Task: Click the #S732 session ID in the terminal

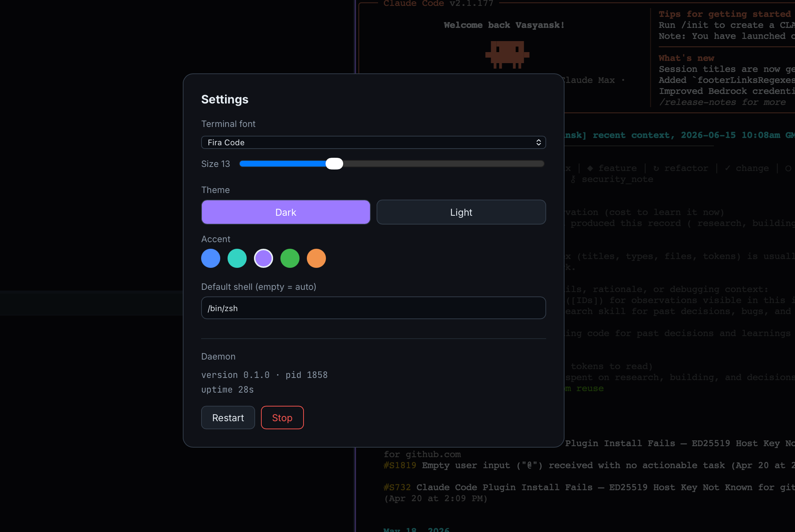Action: pyautogui.click(x=397, y=487)
